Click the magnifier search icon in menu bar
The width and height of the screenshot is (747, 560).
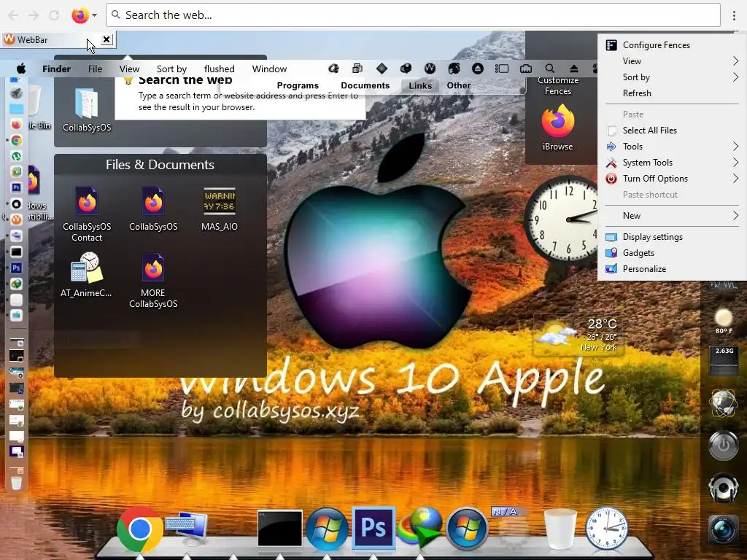point(550,69)
